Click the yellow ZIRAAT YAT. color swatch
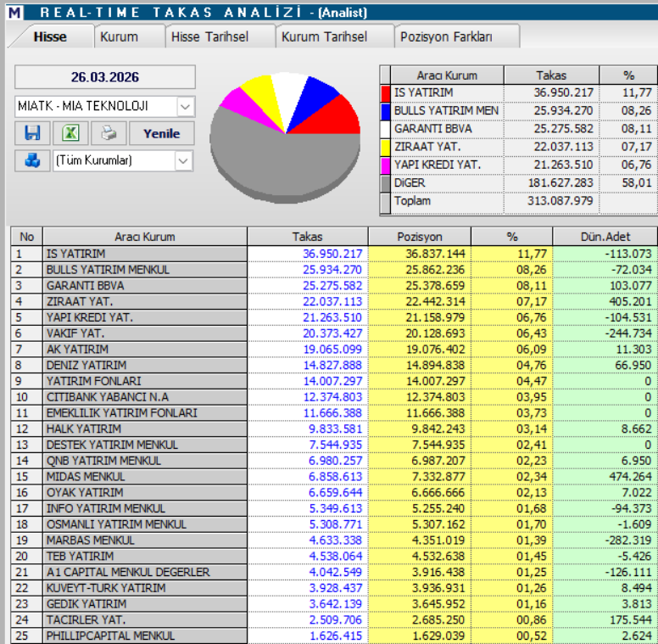Viewport: 658px width, 644px height. pos(385,147)
